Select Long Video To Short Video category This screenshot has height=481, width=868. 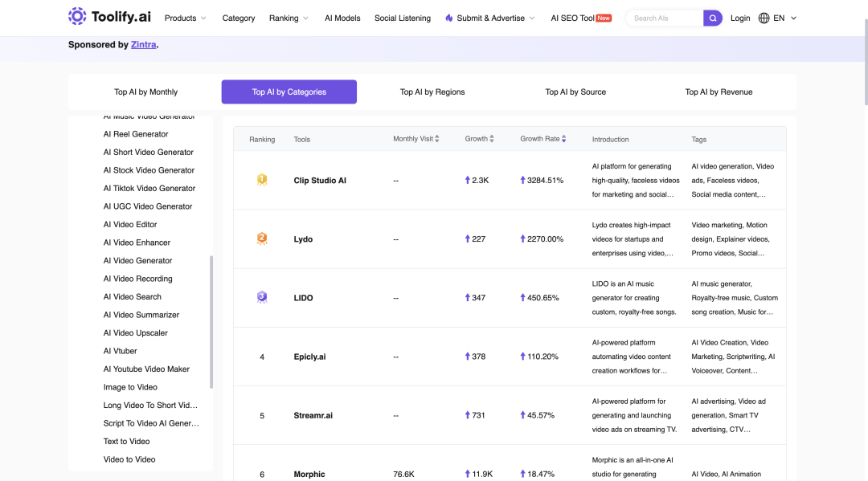pos(150,406)
